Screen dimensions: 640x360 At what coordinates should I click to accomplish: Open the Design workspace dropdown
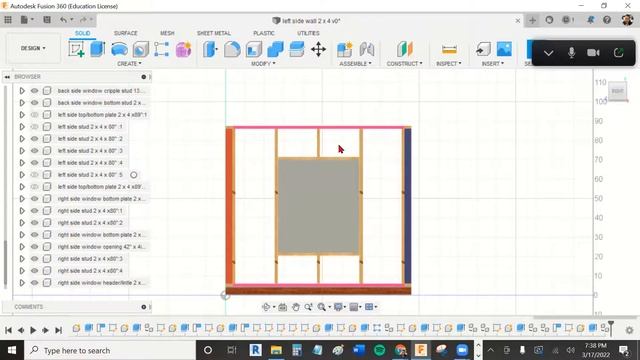(33, 48)
